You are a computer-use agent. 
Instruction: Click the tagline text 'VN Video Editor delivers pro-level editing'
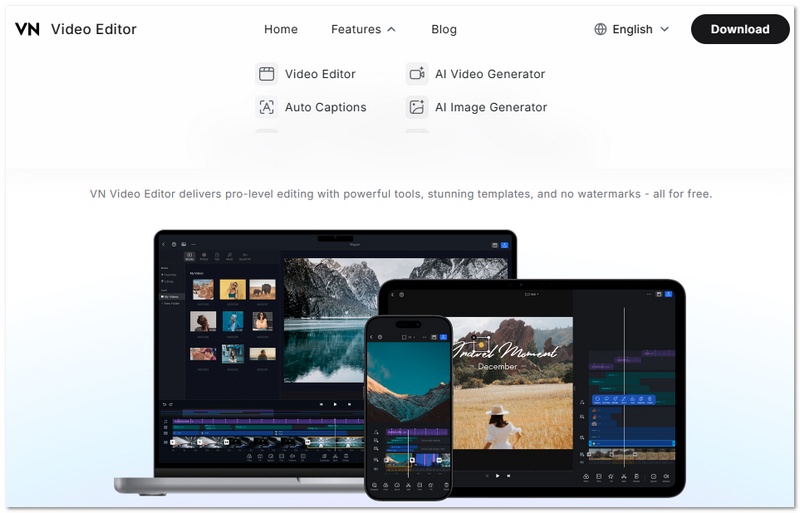tap(202, 194)
